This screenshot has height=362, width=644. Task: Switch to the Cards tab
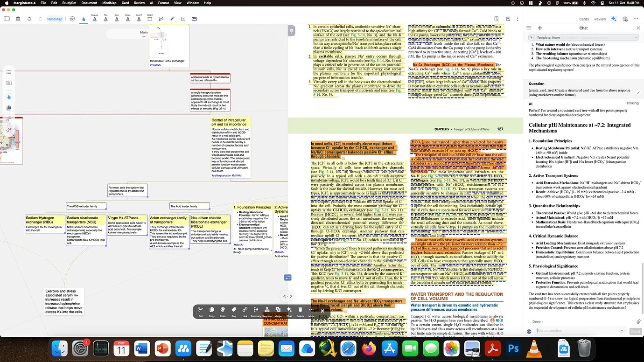(x=584, y=19)
